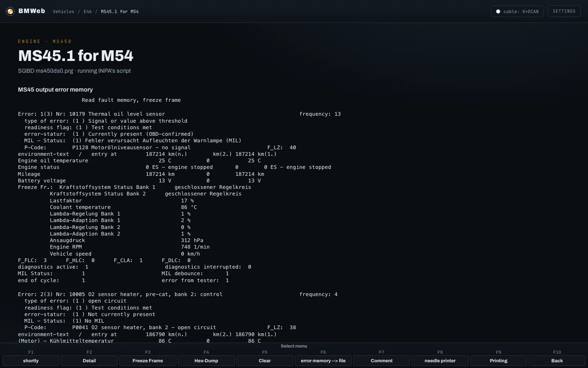The width and height of the screenshot is (588, 368).
Task: Click the Lambda-Adaption Bank 2 row
Action: point(120,234)
